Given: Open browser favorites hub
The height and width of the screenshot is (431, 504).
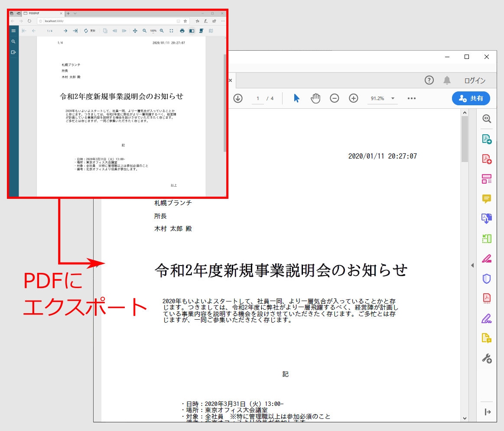Looking at the screenshot, I should [197, 21].
